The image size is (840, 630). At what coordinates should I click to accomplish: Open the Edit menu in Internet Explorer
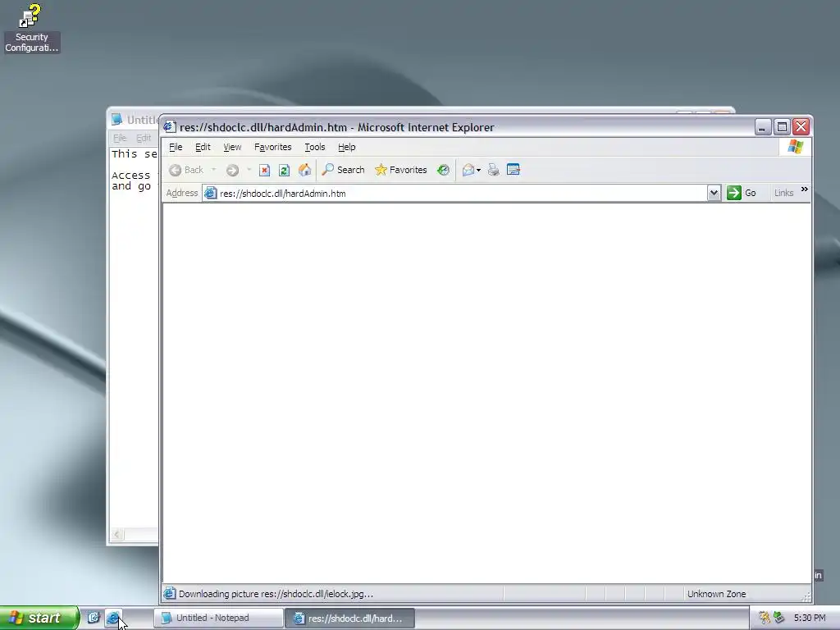pos(203,147)
